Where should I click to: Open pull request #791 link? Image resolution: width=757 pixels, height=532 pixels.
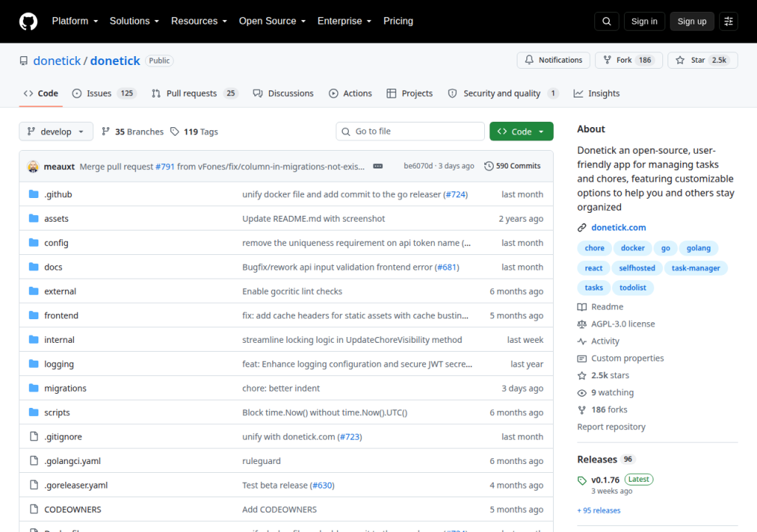(165, 166)
